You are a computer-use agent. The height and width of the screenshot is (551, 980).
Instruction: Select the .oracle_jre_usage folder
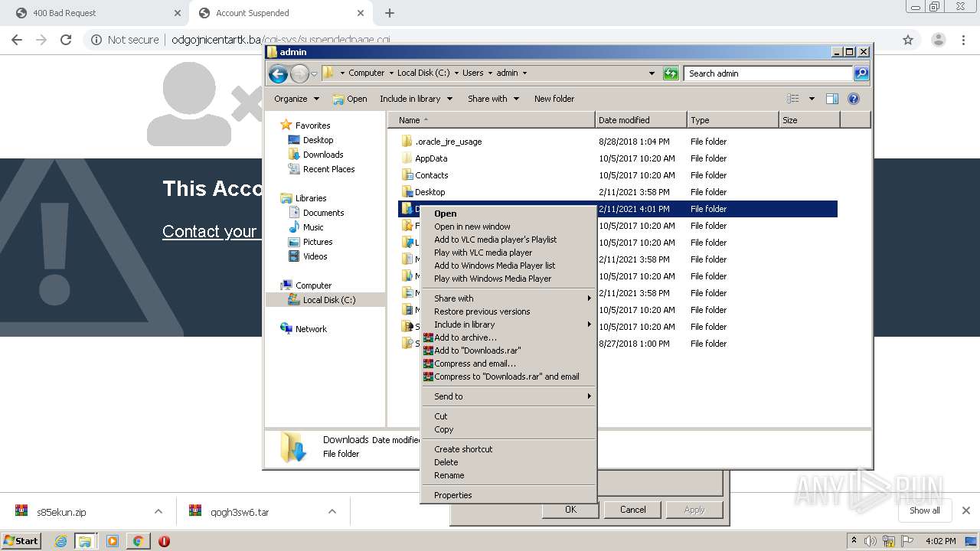[x=618, y=142]
